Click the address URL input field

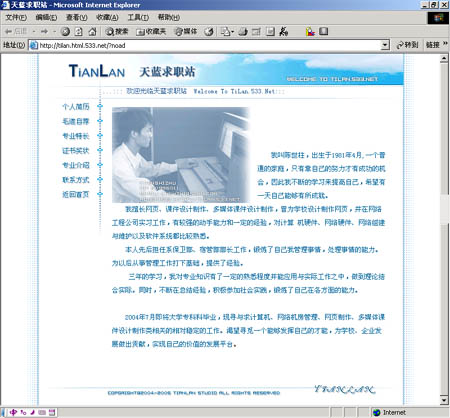(x=209, y=45)
